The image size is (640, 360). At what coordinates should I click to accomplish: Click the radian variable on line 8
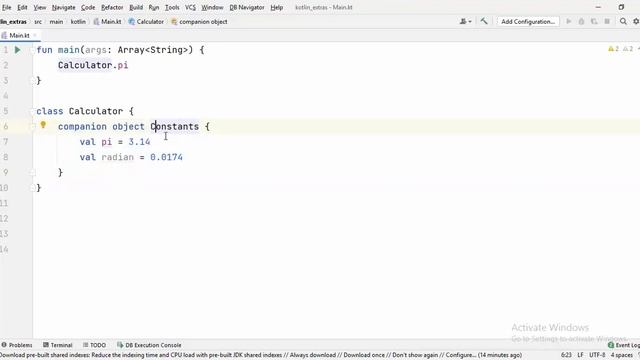[118, 157]
